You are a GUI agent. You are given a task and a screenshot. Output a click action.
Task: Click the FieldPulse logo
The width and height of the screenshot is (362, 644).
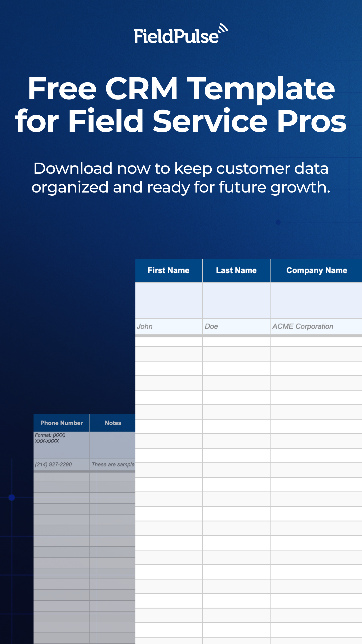click(181, 34)
